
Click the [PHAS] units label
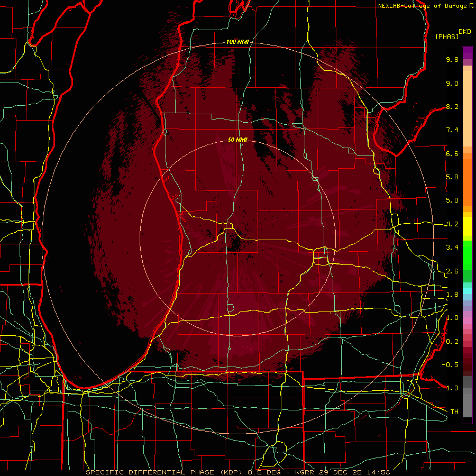[x=447, y=37]
